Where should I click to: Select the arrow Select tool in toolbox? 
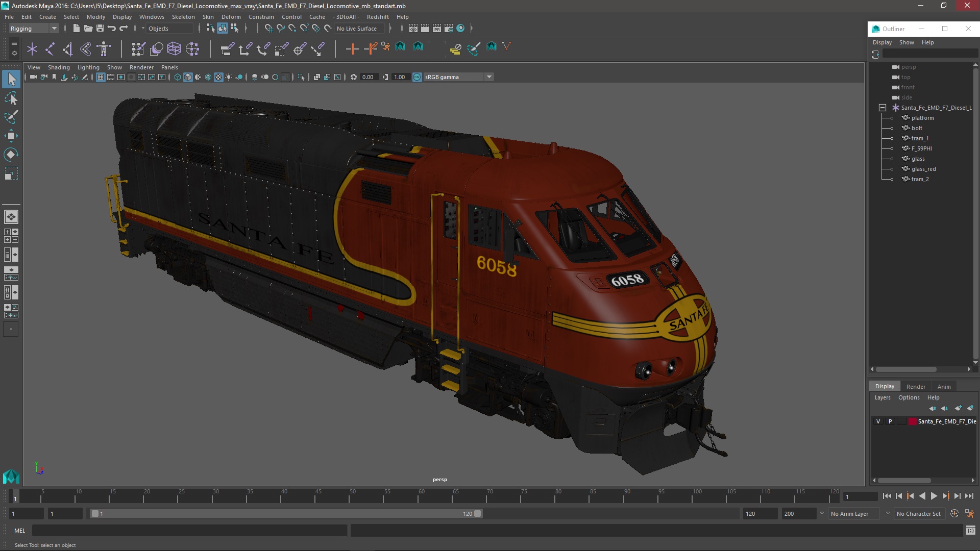click(11, 79)
